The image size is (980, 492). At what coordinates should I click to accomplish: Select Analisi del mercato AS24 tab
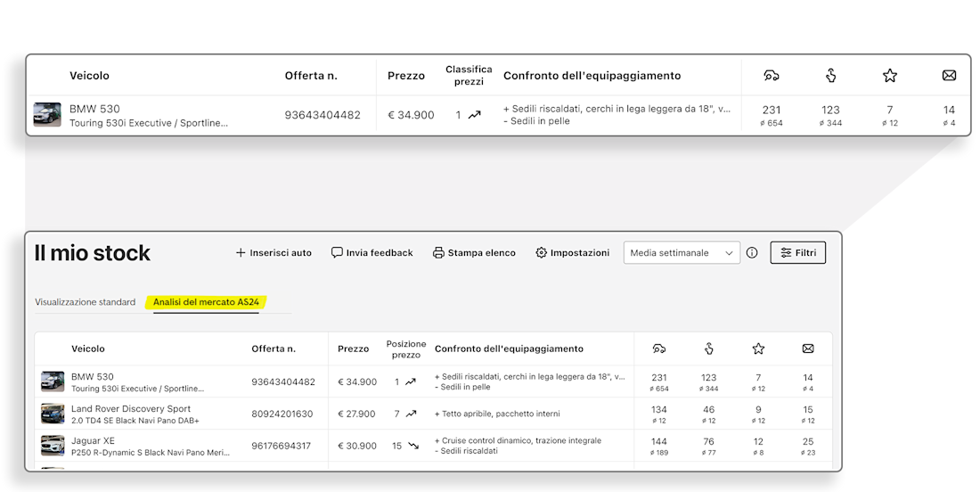pos(207,302)
